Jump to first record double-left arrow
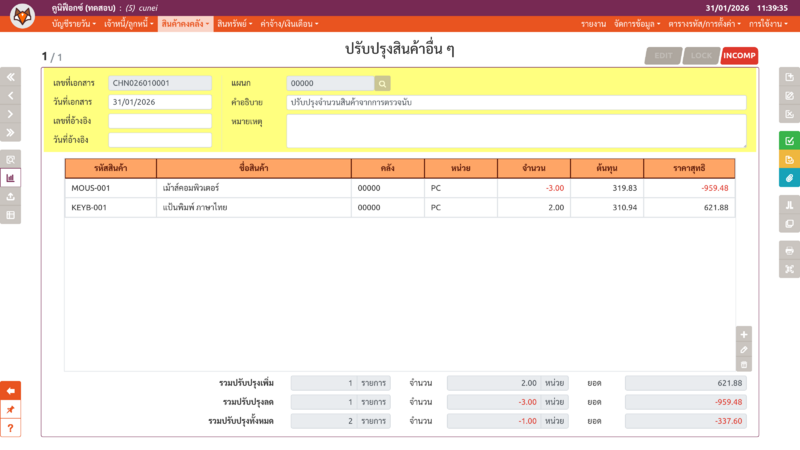The width and height of the screenshot is (800, 450). (11, 77)
